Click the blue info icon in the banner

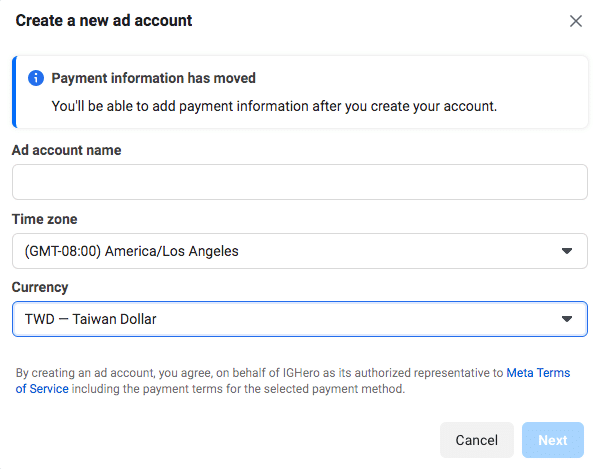pos(36,78)
